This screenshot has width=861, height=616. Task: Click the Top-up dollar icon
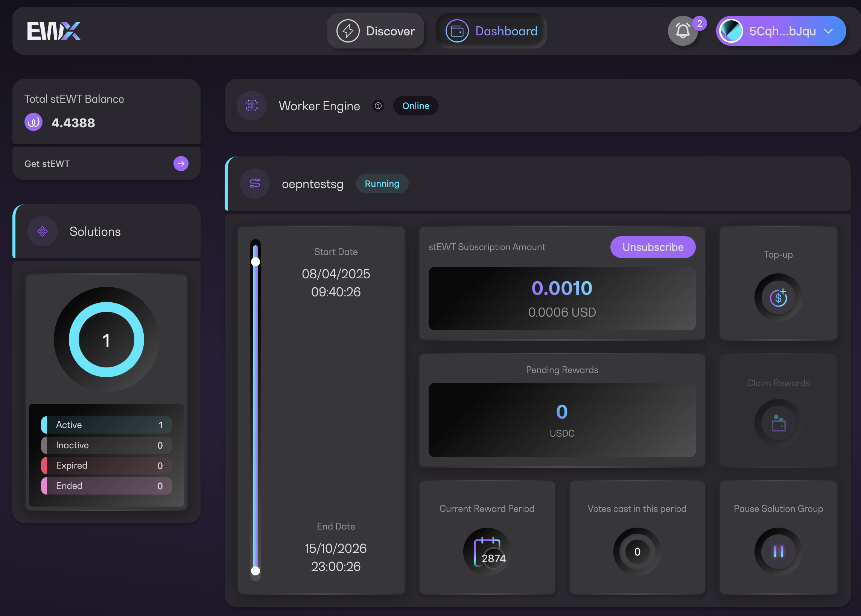pyautogui.click(x=778, y=297)
